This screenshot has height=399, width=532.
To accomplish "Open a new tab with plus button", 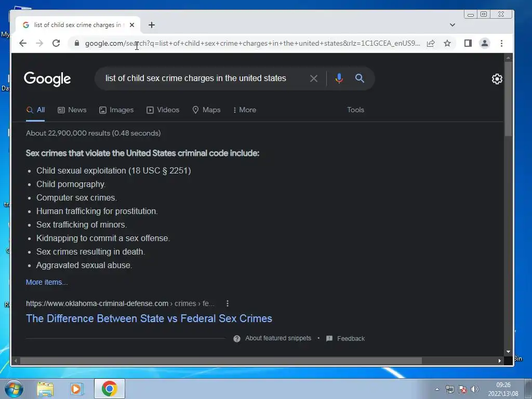I will [x=152, y=25].
